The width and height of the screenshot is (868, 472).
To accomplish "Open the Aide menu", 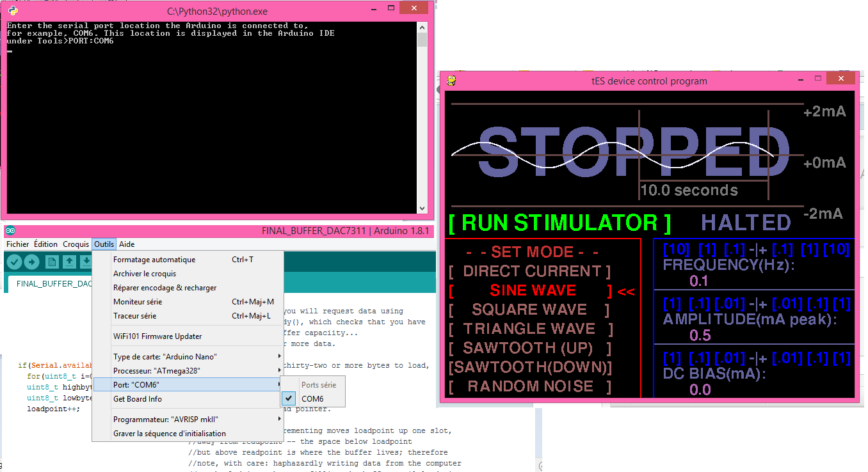I will (x=127, y=244).
